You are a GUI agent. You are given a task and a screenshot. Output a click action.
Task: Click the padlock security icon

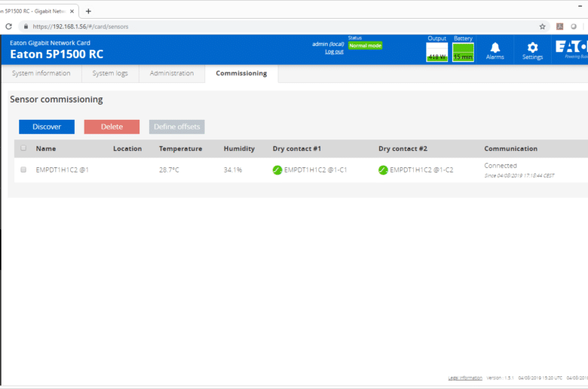click(26, 26)
